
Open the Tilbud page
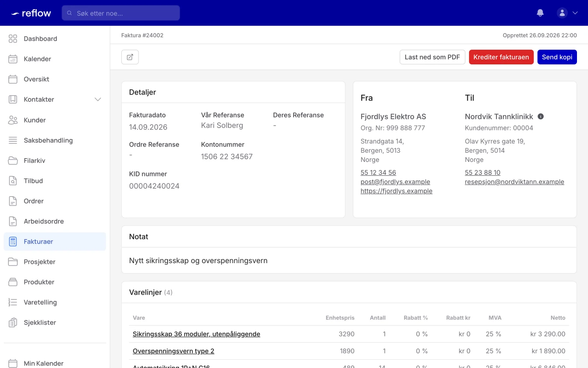click(x=55, y=181)
